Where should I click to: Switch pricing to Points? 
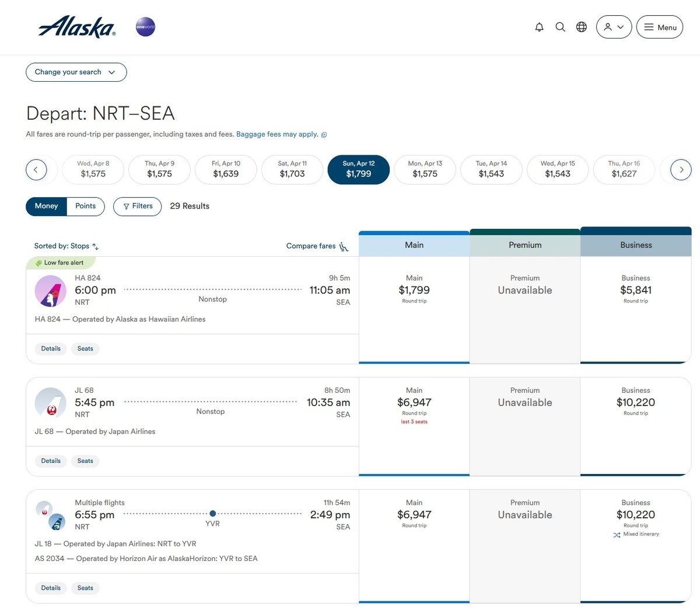(x=85, y=206)
